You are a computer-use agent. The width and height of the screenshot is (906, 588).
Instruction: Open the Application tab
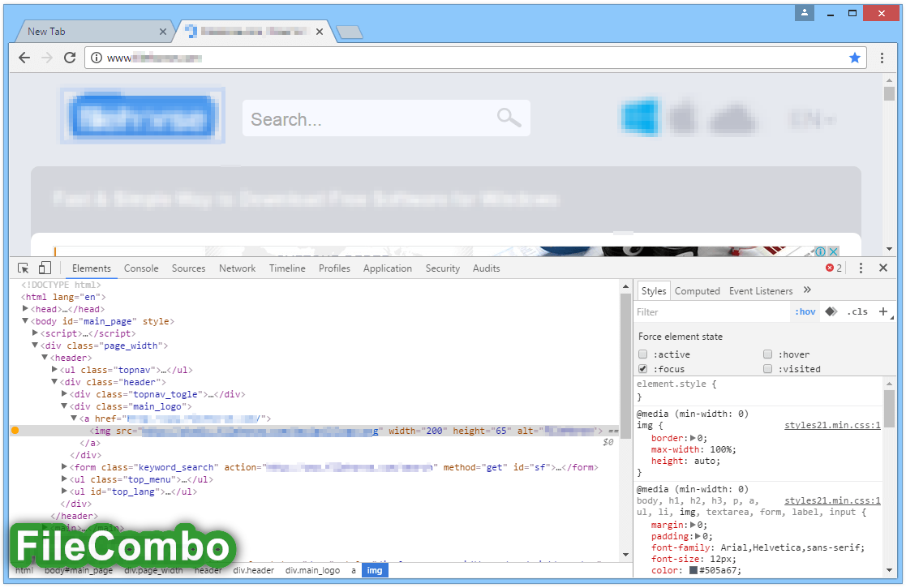(x=387, y=268)
